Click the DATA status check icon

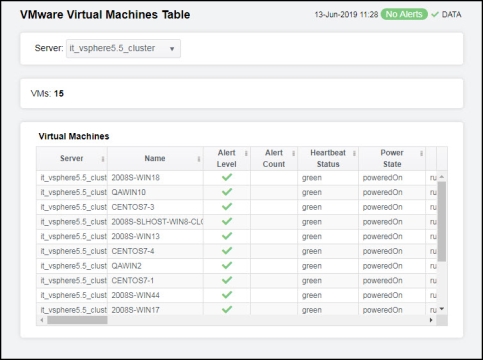click(435, 14)
